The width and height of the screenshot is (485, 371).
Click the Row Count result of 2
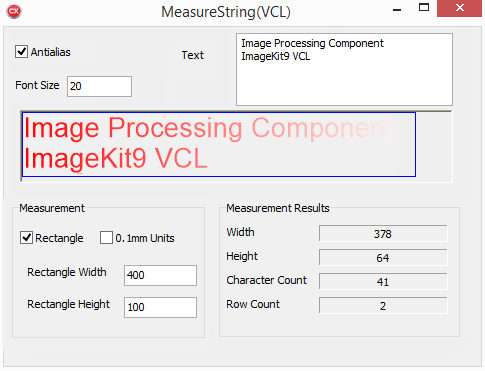point(383,305)
